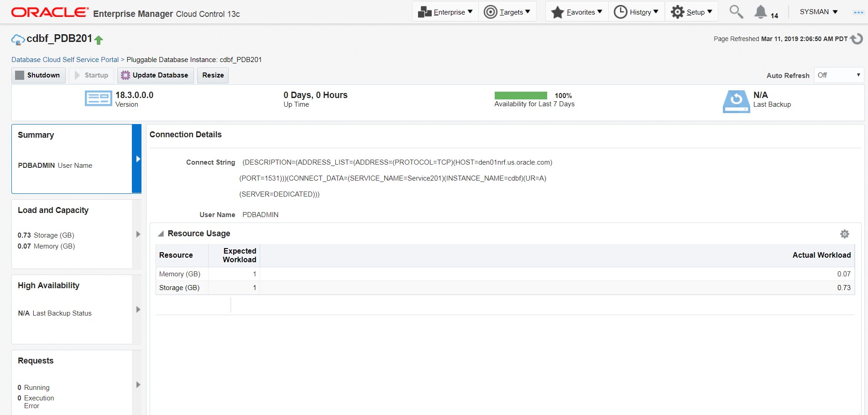
Task: Click the Oracle logo
Action: tap(50, 12)
